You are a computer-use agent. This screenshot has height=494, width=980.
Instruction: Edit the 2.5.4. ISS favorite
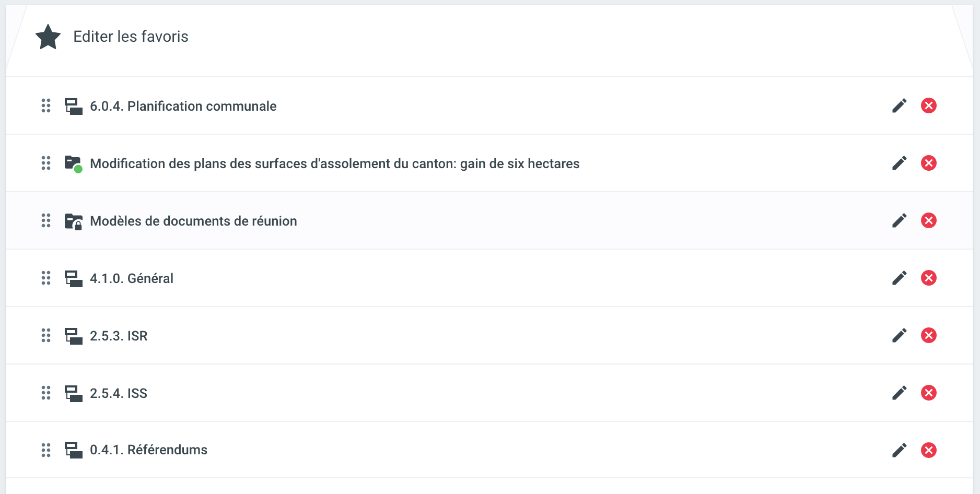pyautogui.click(x=899, y=393)
